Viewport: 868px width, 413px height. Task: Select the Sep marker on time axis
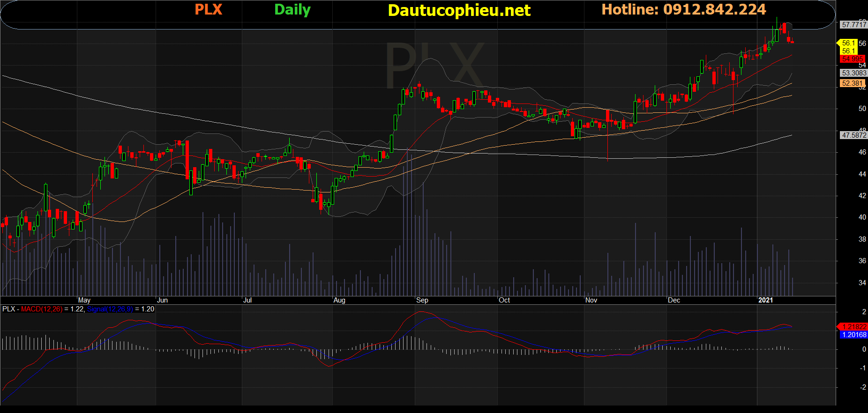pyautogui.click(x=422, y=300)
